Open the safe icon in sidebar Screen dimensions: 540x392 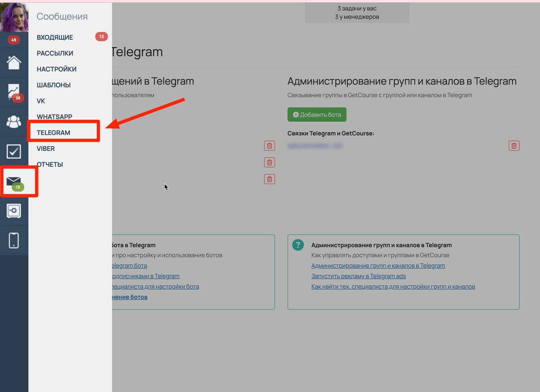click(14, 211)
